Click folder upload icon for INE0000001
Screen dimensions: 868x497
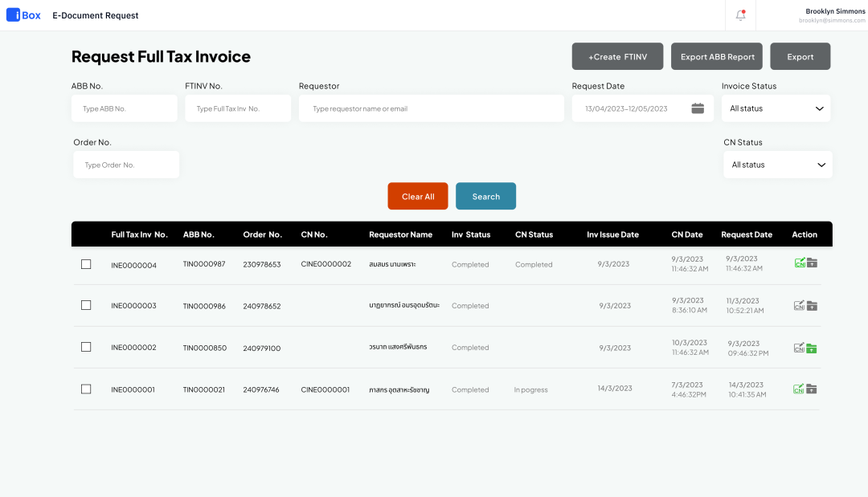coord(813,389)
